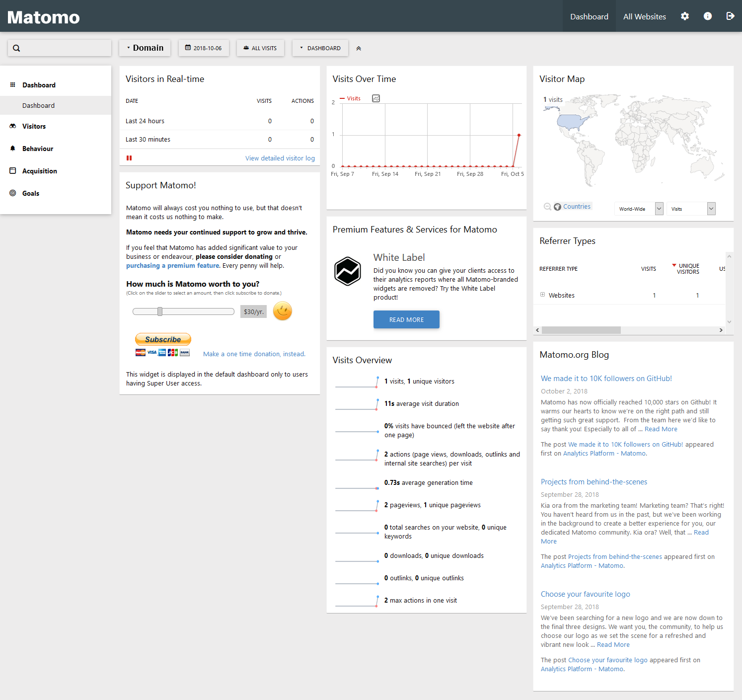Click the READ MORE button

point(406,319)
